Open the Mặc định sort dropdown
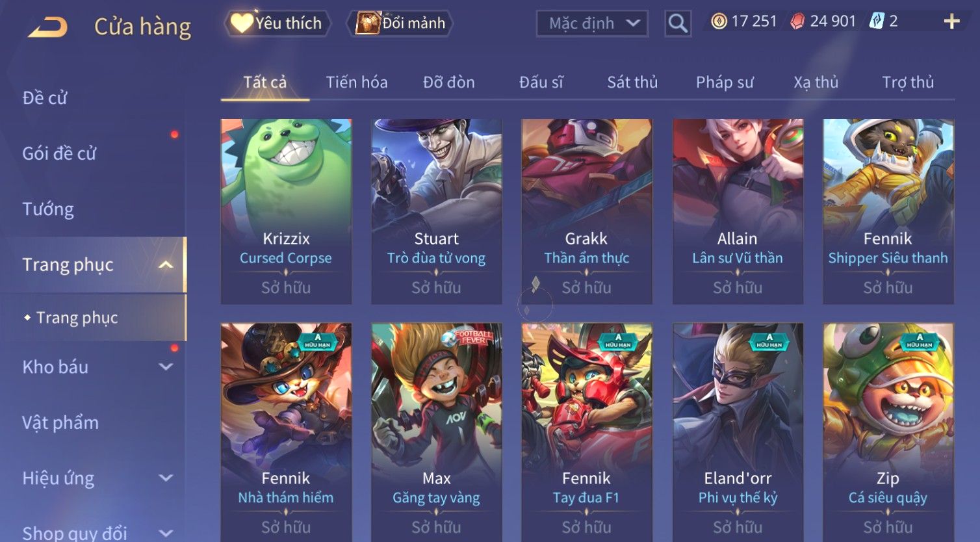The image size is (980, 542). [x=592, y=23]
